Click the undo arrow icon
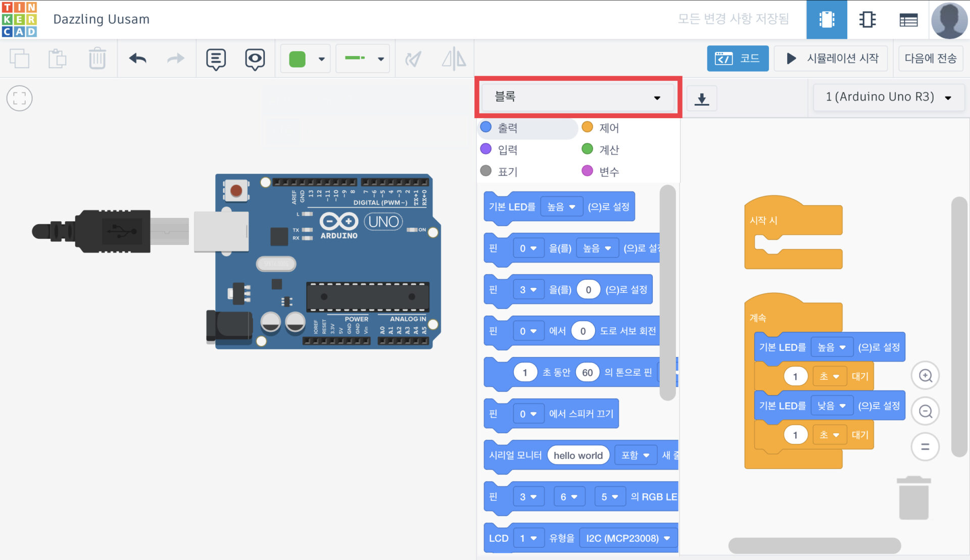 coord(137,59)
